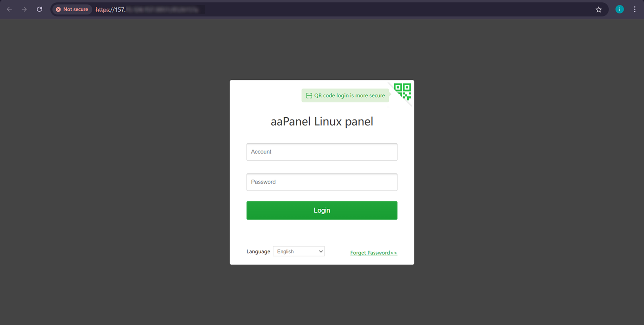Screen dimensions: 644x325
Task: Select the QR code symbol in green tooltip
Action: click(x=309, y=95)
